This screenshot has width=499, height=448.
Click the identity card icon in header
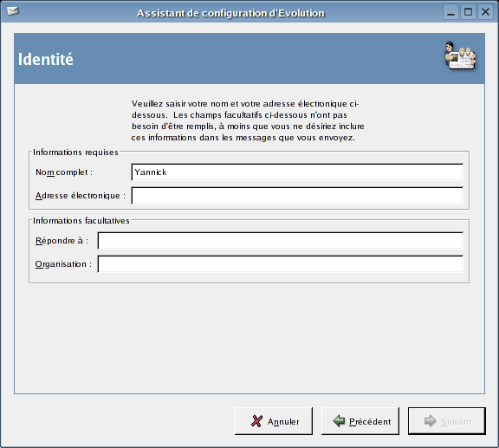tap(460, 55)
